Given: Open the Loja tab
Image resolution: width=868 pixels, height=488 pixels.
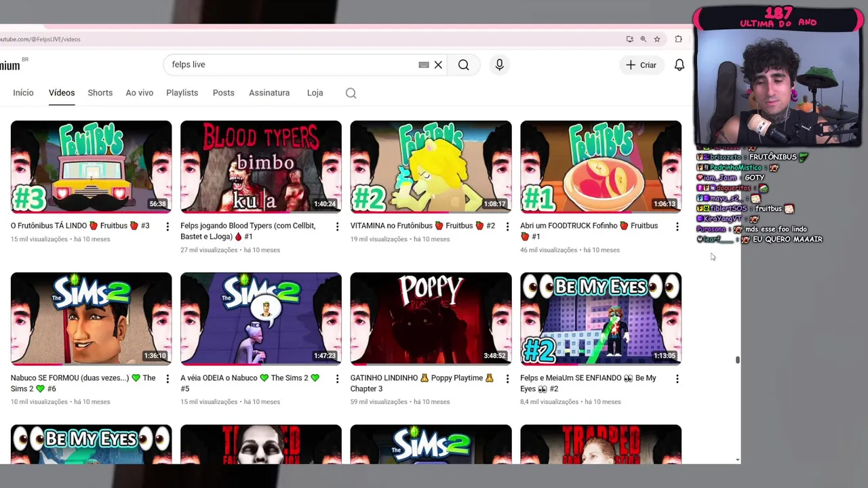Looking at the screenshot, I should click(315, 93).
